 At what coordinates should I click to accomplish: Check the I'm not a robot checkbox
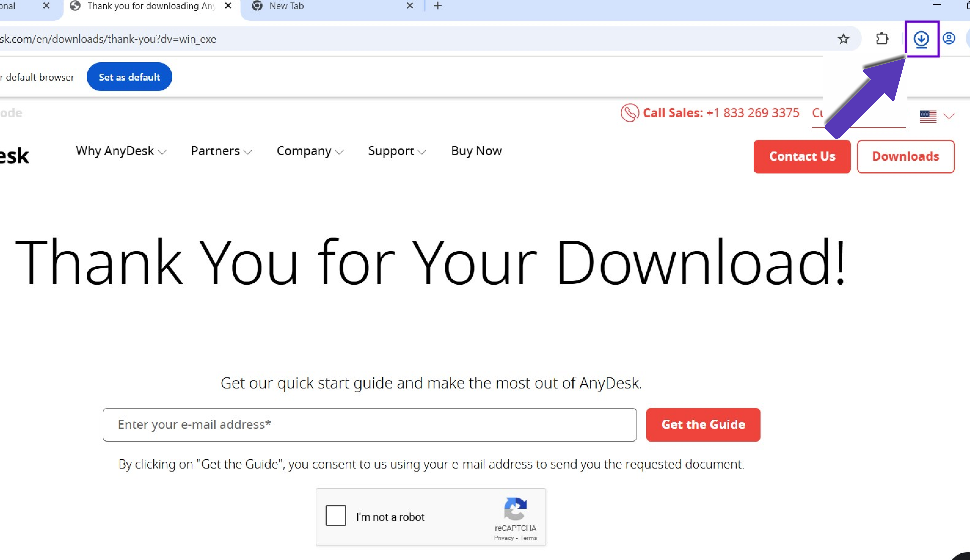click(x=336, y=515)
